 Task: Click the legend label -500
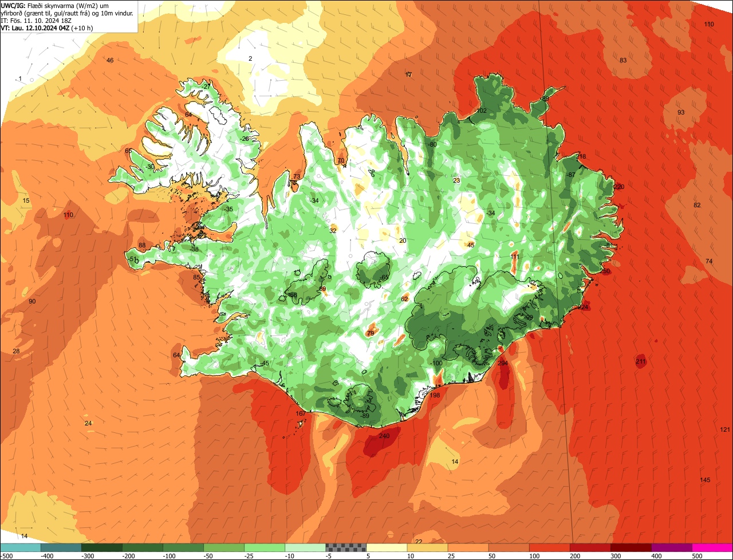6,556
